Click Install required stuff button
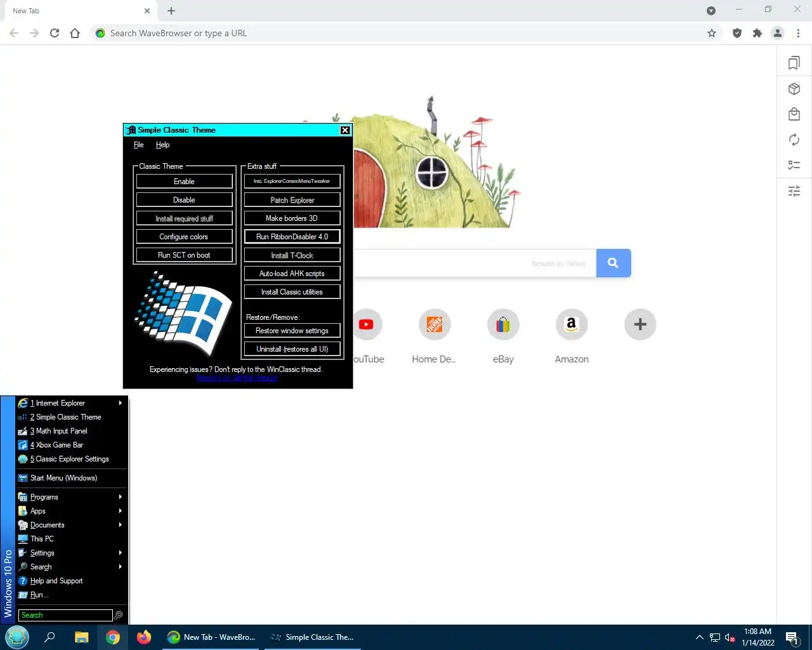812x650 pixels. (184, 218)
